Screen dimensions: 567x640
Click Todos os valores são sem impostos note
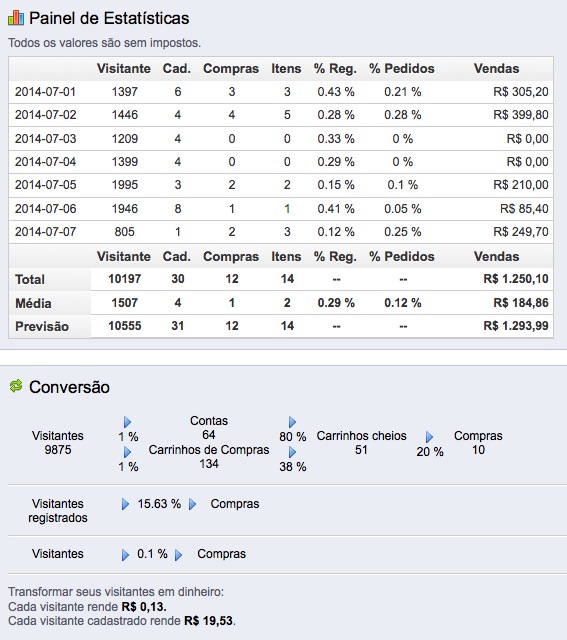coord(105,43)
